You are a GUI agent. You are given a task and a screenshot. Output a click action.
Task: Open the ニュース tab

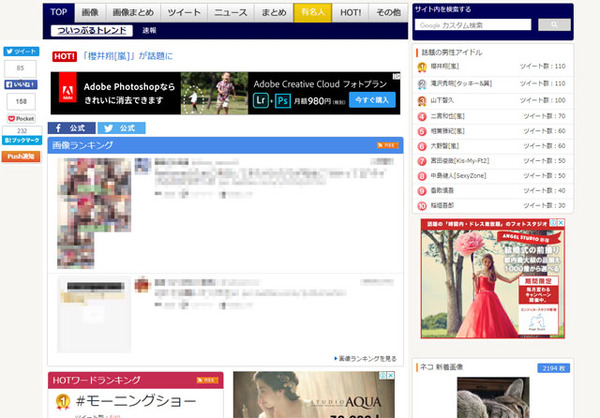point(230,13)
